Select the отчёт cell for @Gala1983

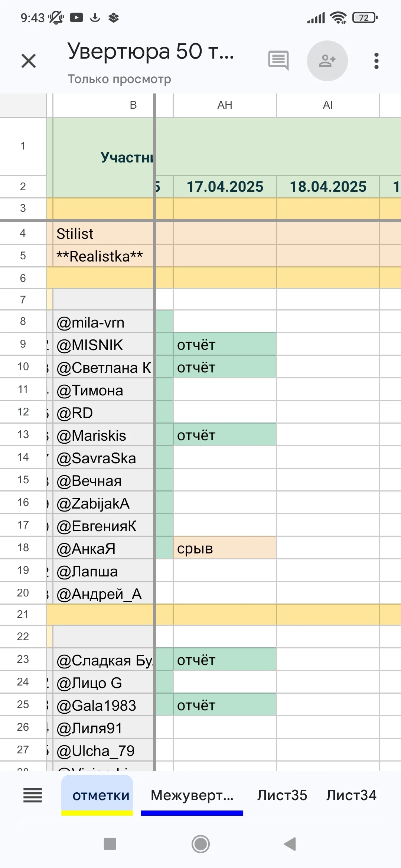pos(225,705)
